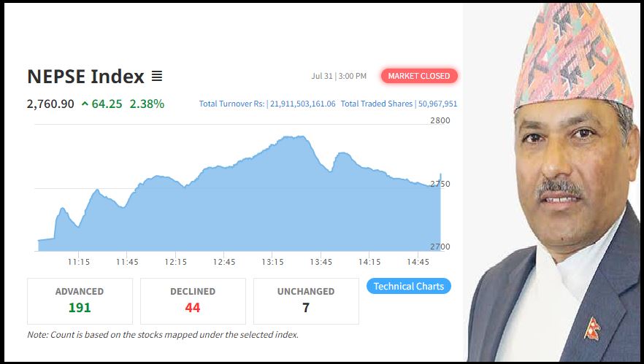Image resolution: width=644 pixels, height=364 pixels.
Task: Click the Total Traded Shares figure
Action: (437, 104)
